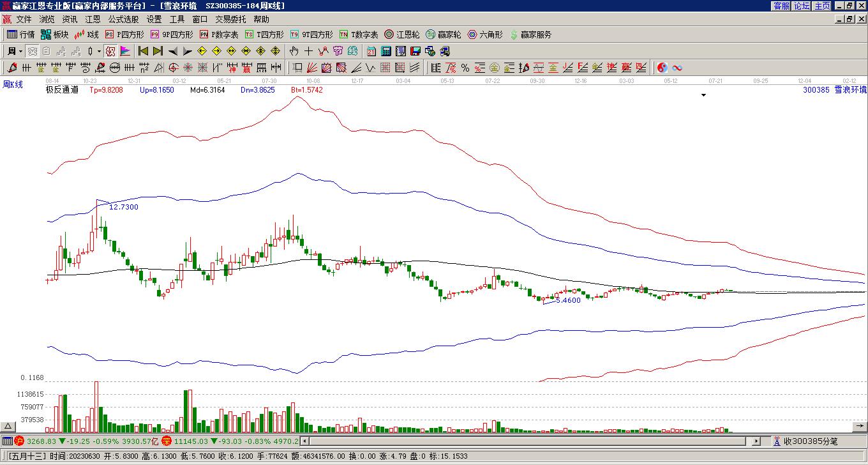Open the 帮助 menu
Image resolution: width=868 pixels, height=465 pixels.
coord(261,20)
